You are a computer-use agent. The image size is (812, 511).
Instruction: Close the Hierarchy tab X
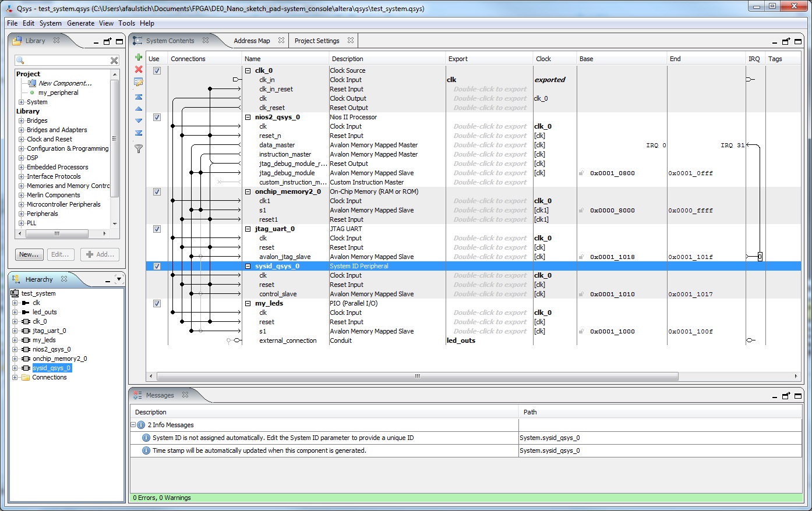[64, 279]
